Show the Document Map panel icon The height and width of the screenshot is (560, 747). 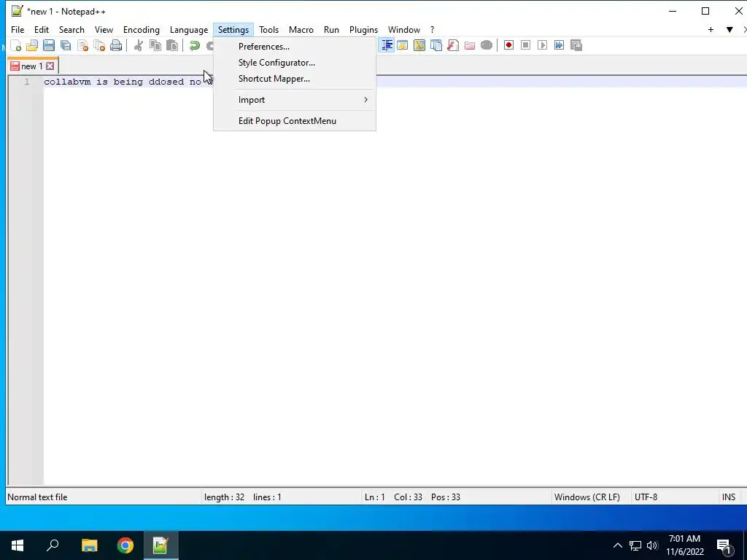(419, 45)
